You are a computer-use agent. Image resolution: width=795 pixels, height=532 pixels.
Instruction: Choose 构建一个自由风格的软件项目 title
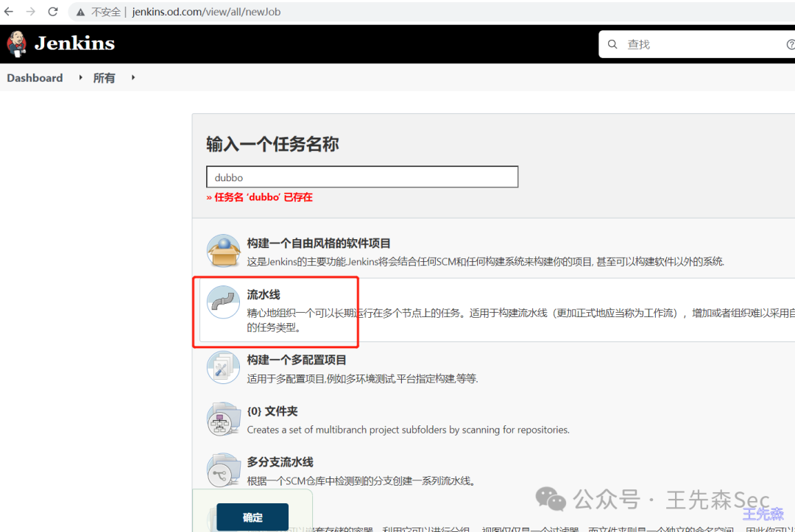(319, 244)
